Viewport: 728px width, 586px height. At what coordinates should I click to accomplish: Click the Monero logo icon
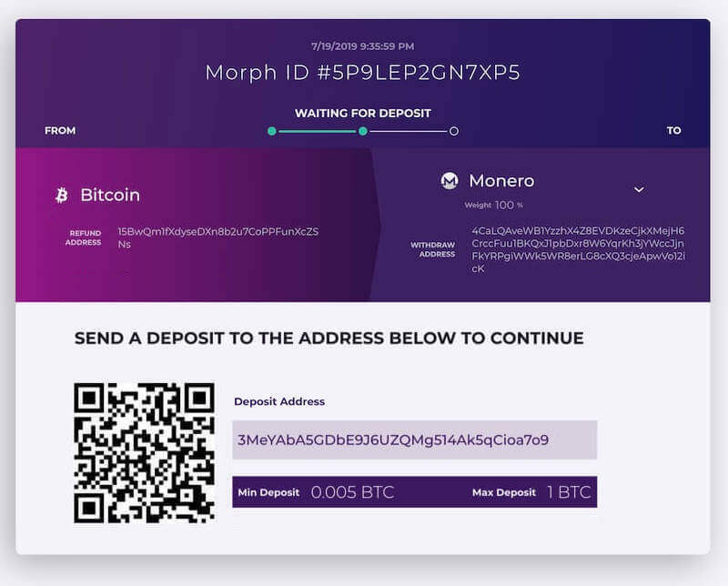tap(450, 181)
